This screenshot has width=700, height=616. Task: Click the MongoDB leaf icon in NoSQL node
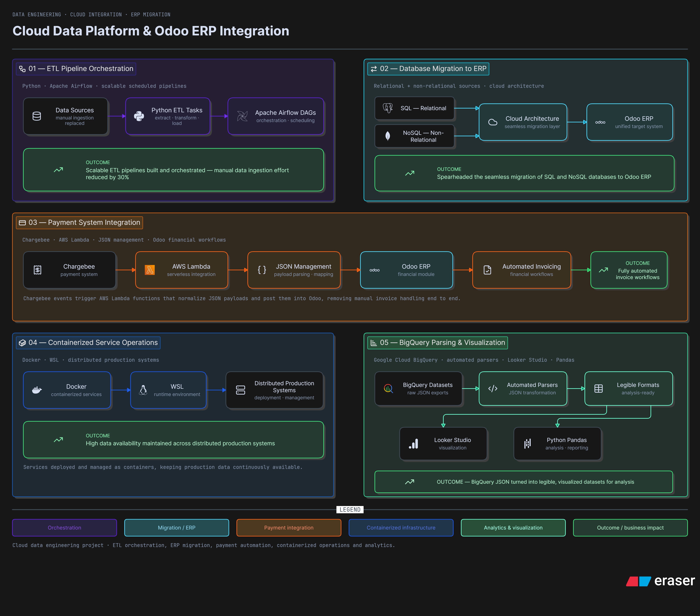(388, 136)
